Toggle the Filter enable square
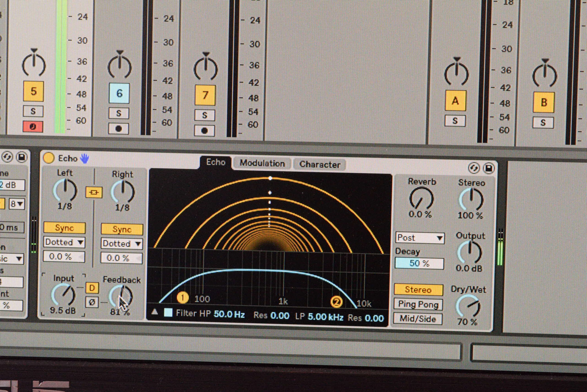The image size is (587, 392). click(x=168, y=313)
